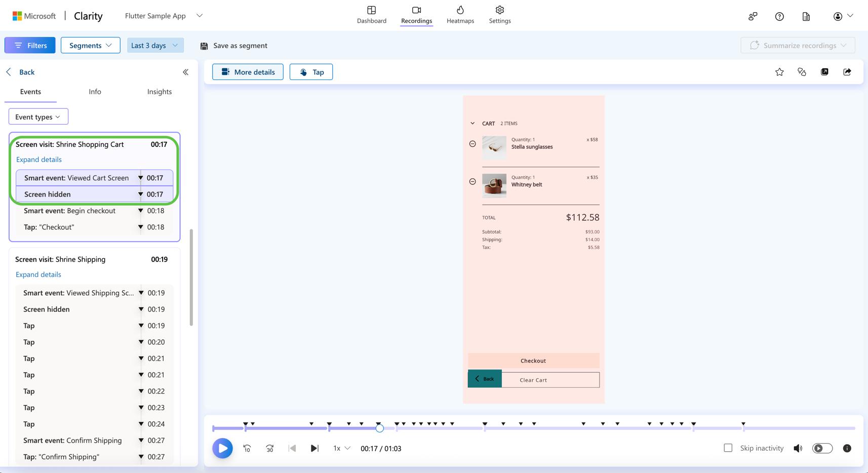Screen dimensions: 868x473
Task: Open the help icon in the header
Action: (779, 16)
